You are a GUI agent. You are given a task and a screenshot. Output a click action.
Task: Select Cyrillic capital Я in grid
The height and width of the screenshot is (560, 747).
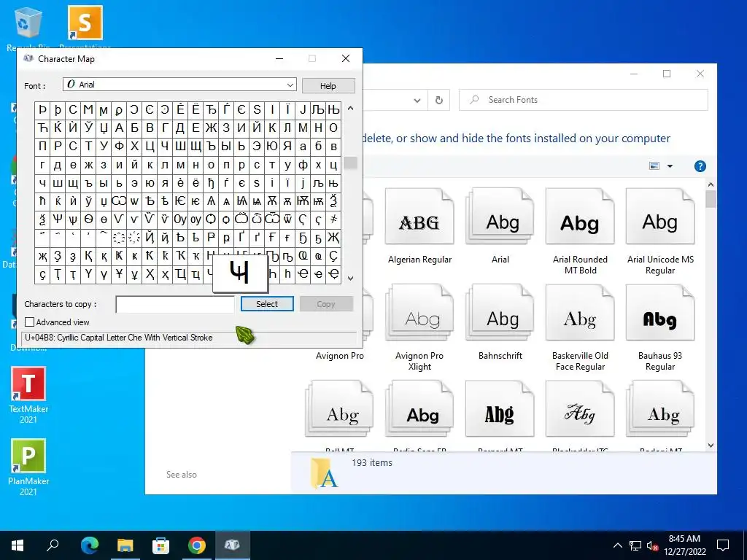tap(287, 146)
